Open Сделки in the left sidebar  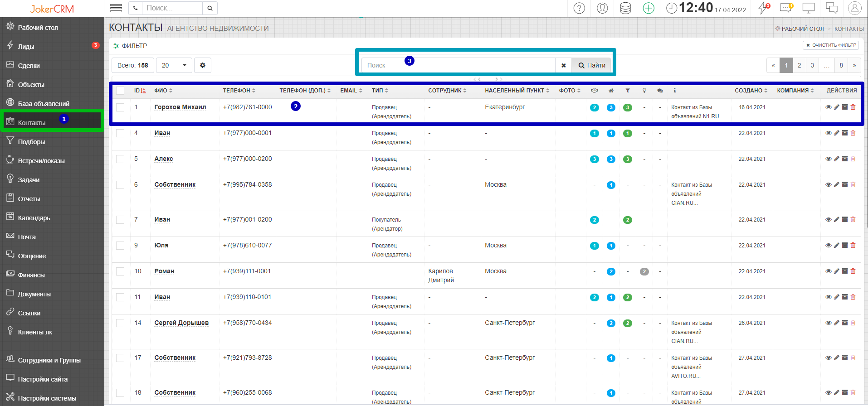[x=29, y=66]
